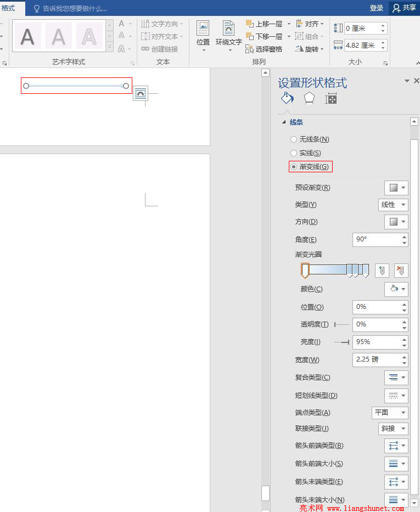This screenshot has height=512, width=420.
Task: Click the task pane scrollbar down arrow
Action: 414,503
